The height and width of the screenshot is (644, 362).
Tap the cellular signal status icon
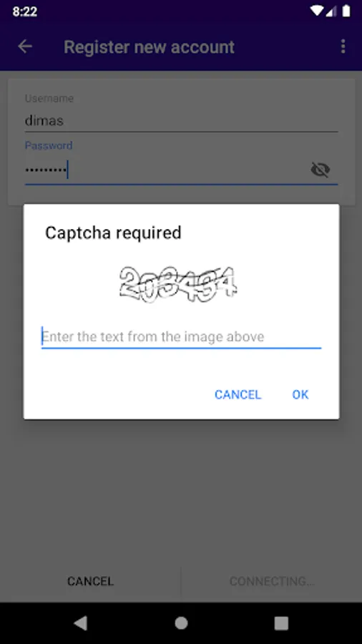(331, 11)
